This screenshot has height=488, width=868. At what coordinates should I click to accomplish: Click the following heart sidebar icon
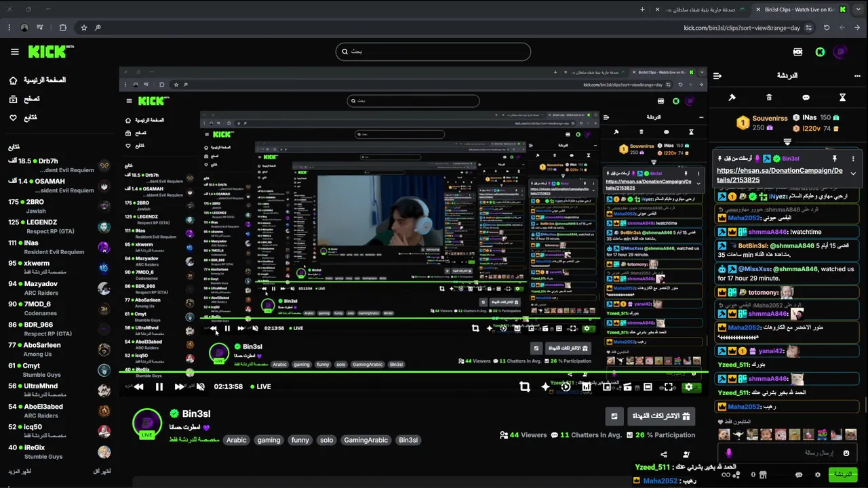(x=13, y=117)
